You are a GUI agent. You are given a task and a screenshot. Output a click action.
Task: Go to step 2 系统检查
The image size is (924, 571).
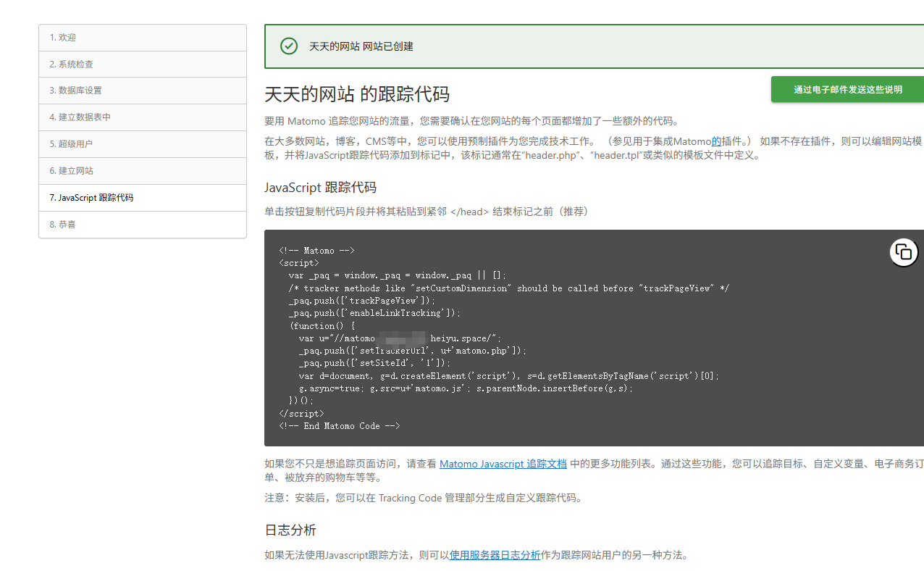pyautogui.click(x=143, y=64)
